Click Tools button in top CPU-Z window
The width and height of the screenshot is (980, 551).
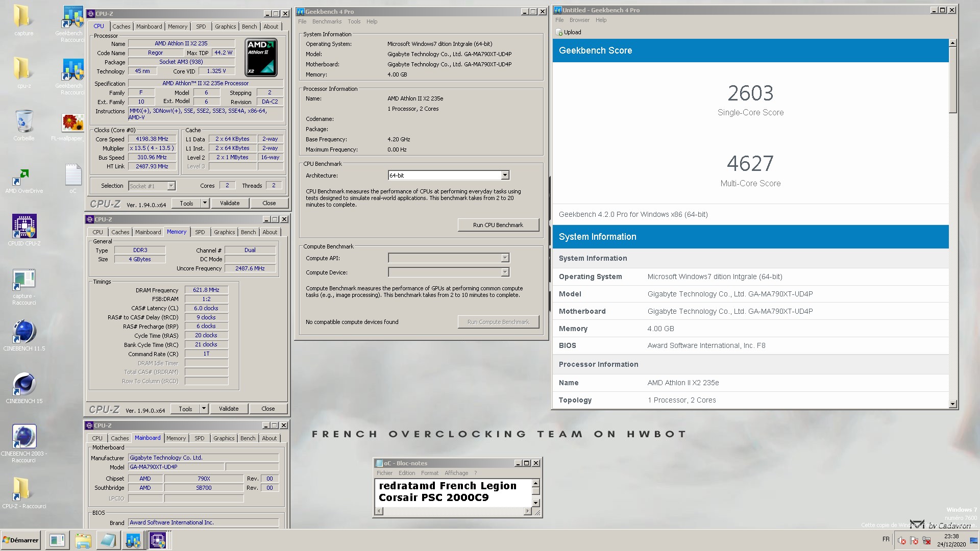tap(186, 203)
